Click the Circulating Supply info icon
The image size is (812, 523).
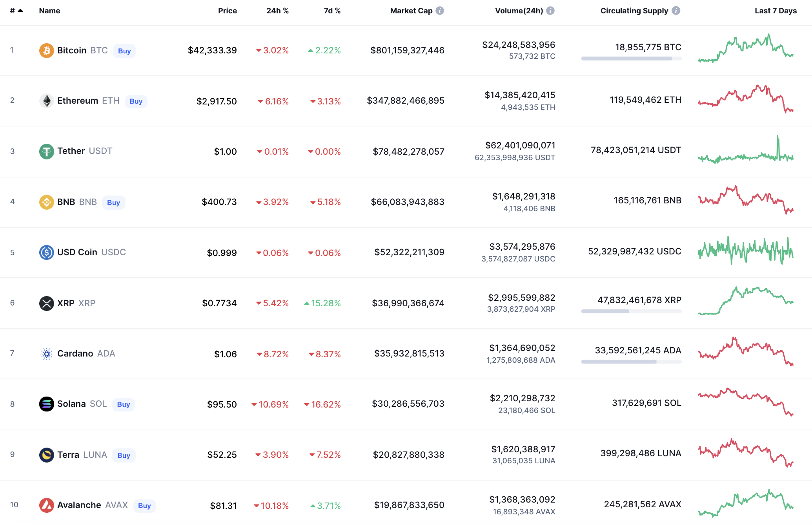coord(675,11)
